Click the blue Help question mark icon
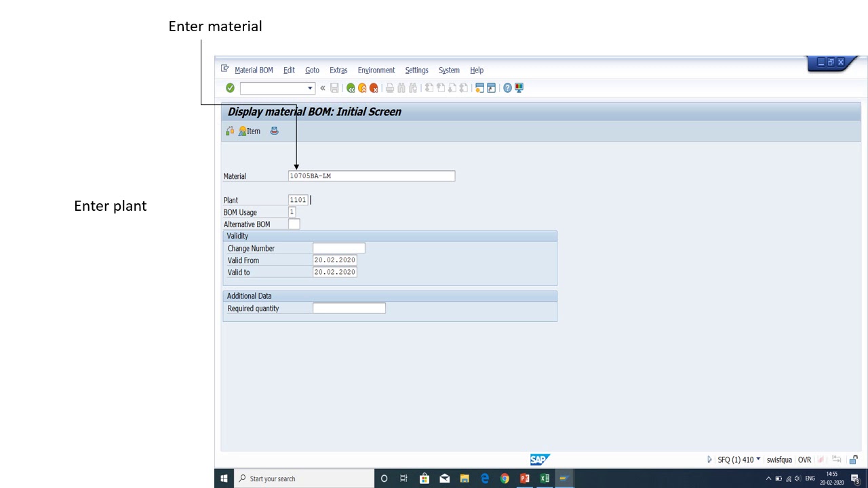868x488 pixels. click(x=508, y=88)
